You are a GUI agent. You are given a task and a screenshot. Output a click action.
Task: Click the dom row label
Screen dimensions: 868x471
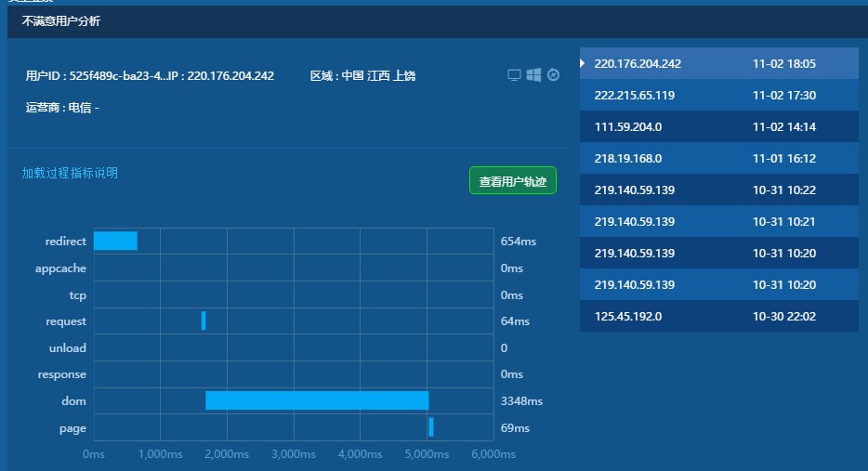[73, 400]
